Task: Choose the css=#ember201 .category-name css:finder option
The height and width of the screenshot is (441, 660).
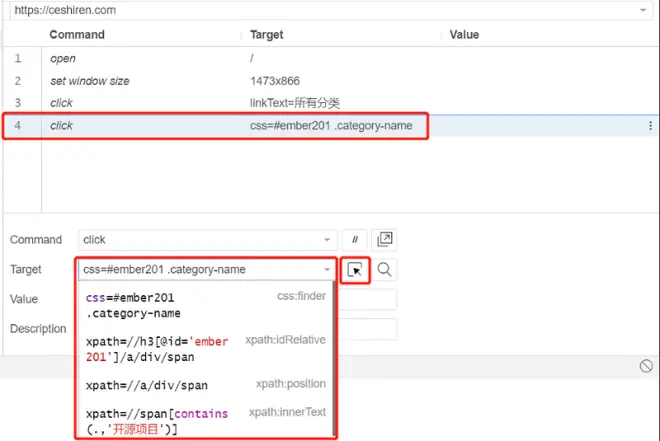Action: tap(205, 305)
